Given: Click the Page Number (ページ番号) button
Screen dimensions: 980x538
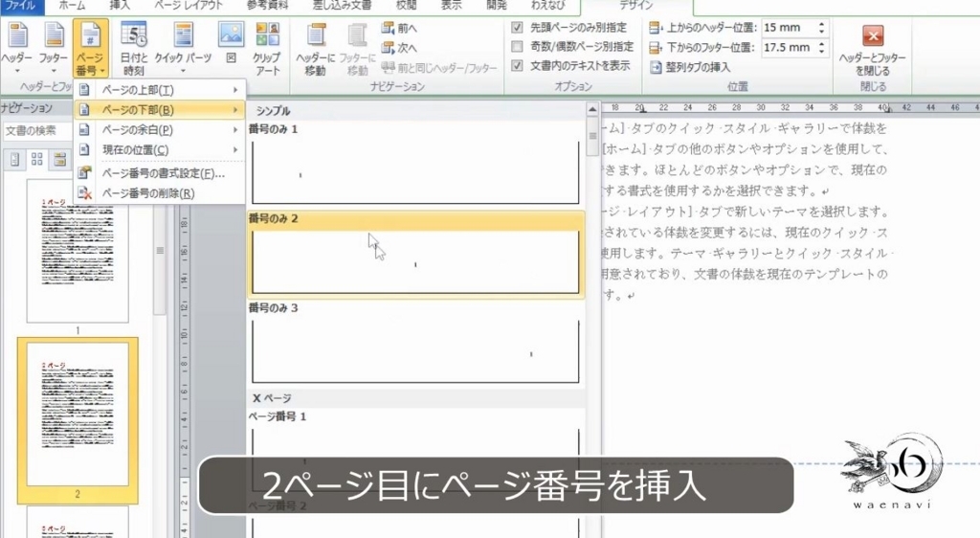Looking at the screenshot, I should [90, 49].
